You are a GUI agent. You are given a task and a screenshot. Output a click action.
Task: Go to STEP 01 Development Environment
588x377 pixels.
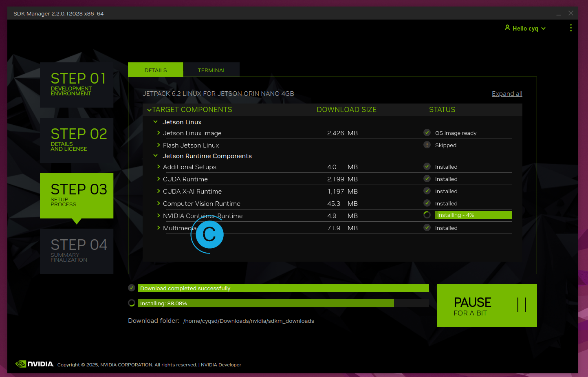pos(77,85)
